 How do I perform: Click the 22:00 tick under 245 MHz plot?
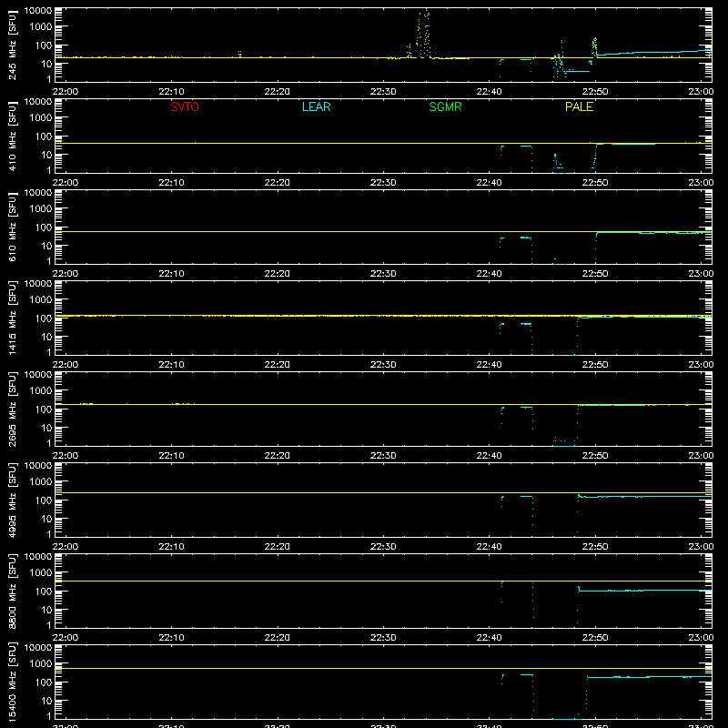coord(65,92)
